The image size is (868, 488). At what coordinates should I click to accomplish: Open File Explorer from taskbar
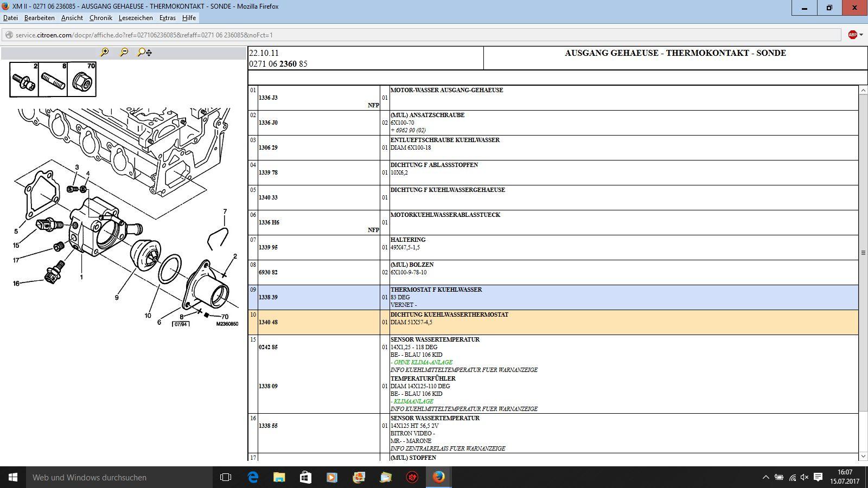point(279,477)
